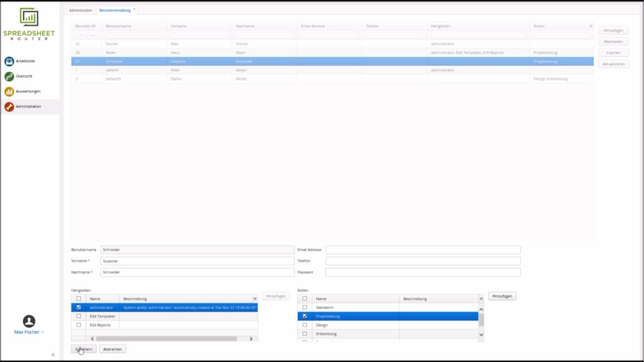The image size is (644, 362).
Task: Select the user row Maier Hans
Action: click(332, 53)
